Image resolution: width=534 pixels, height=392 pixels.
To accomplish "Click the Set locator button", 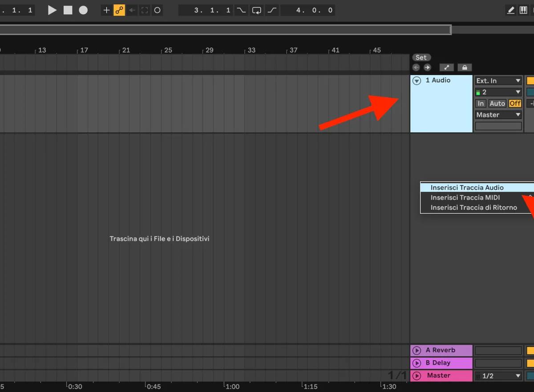I will 421,57.
